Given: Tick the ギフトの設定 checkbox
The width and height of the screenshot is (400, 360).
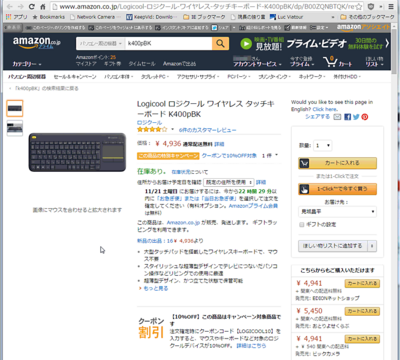Looking at the screenshot, I should point(302,225).
